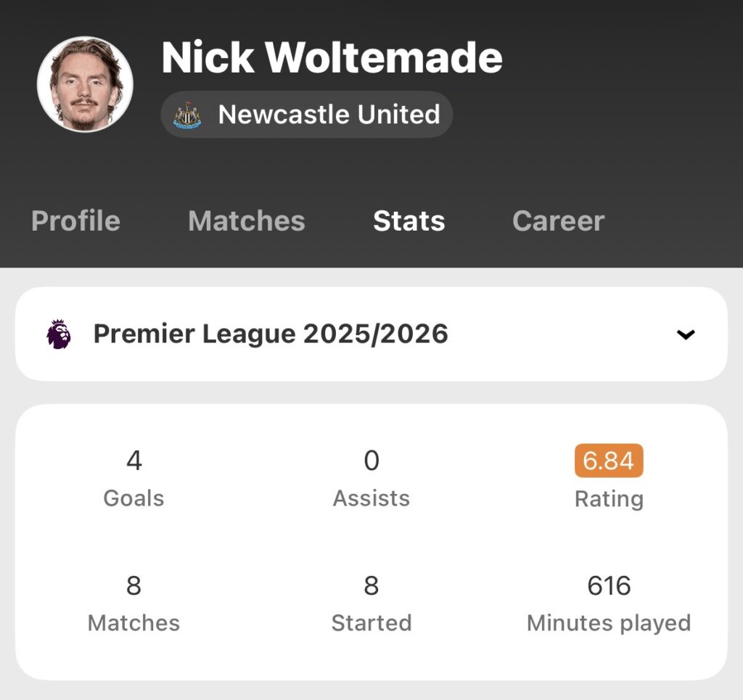Viewport: 743px width, 700px height.
Task: Tap the Newcastle United club crest icon
Action: pos(187,115)
